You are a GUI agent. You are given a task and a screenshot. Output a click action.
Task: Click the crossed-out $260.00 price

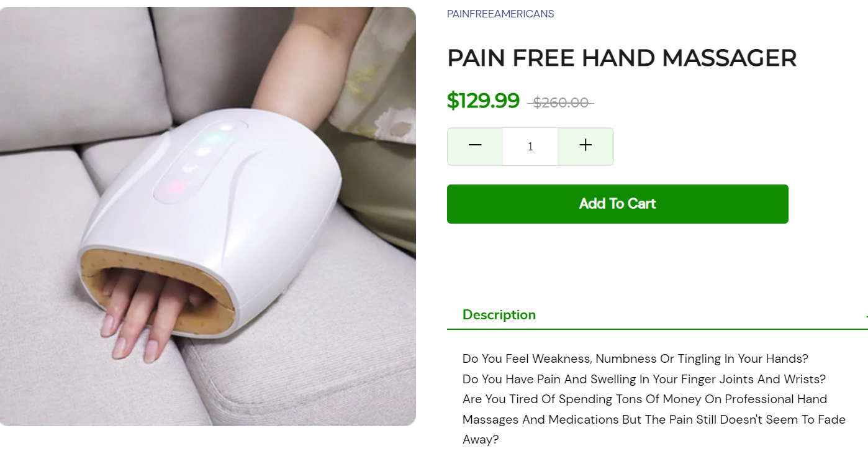561,102
